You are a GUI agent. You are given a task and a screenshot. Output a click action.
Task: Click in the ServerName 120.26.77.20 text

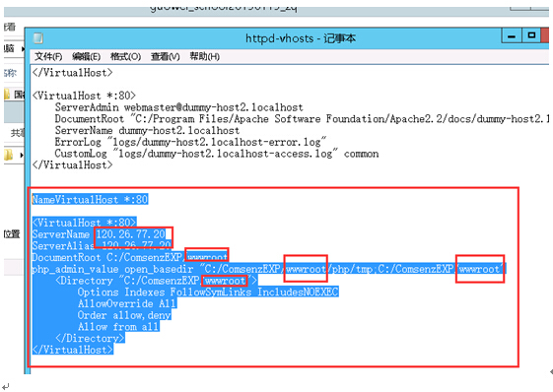point(100,234)
